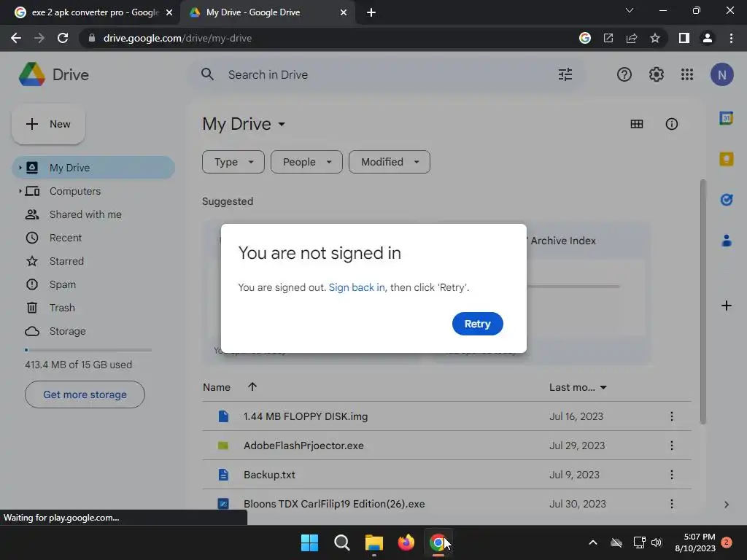Open File Explorer from taskbar
Image resolution: width=747 pixels, height=560 pixels.
[x=374, y=542]
